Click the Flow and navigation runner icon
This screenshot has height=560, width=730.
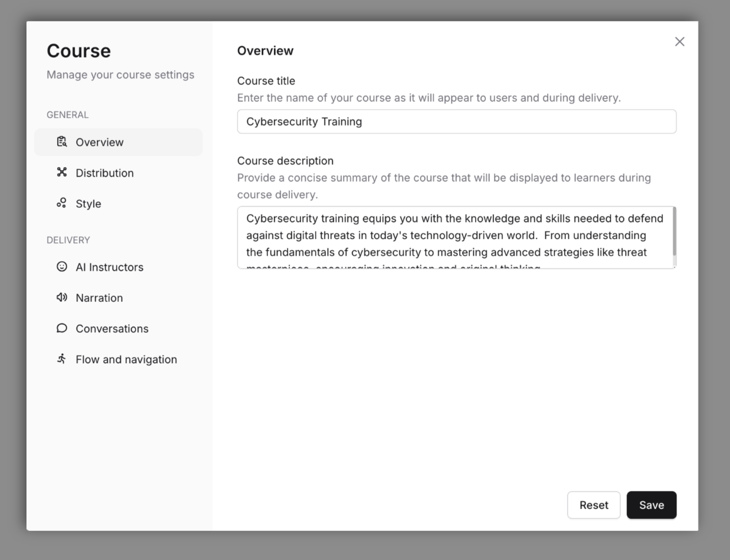(62, 359)
